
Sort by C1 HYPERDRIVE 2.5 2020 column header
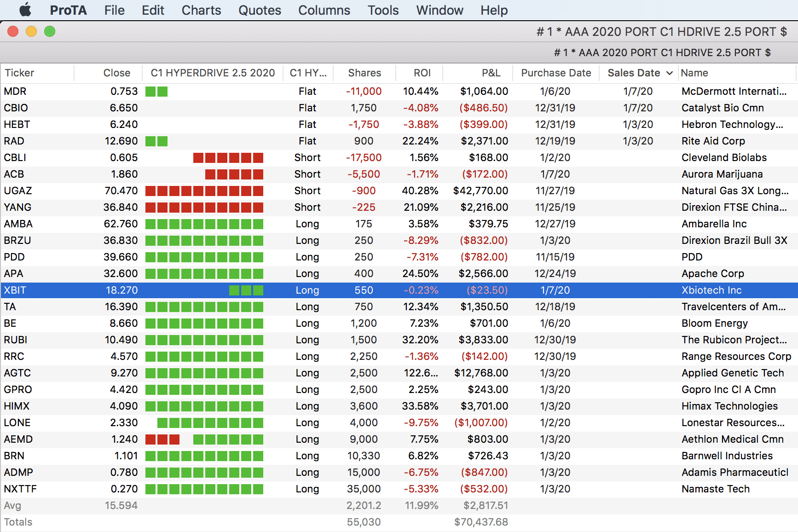[213, 73]
